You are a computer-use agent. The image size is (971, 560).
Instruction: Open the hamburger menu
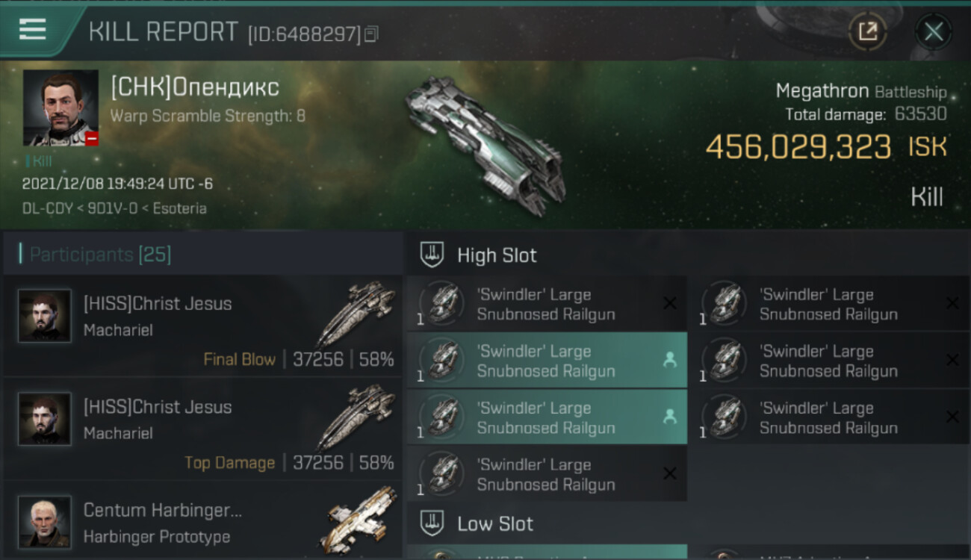(x=32, y=30)
